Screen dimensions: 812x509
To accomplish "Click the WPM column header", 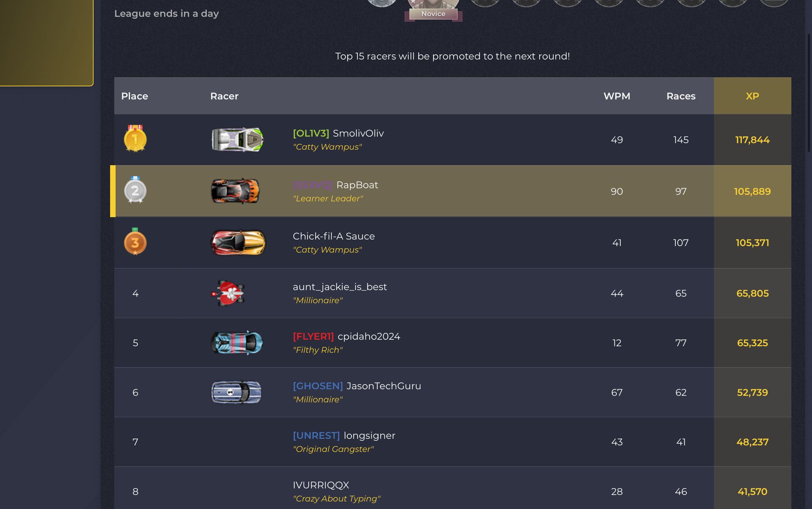I will (617, 96).
